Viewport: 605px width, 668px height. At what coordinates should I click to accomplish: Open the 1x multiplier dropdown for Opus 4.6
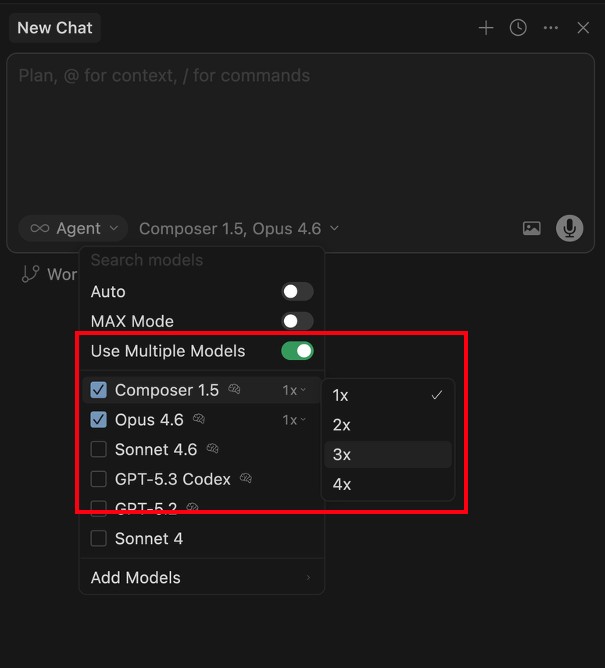coord(294,420)
